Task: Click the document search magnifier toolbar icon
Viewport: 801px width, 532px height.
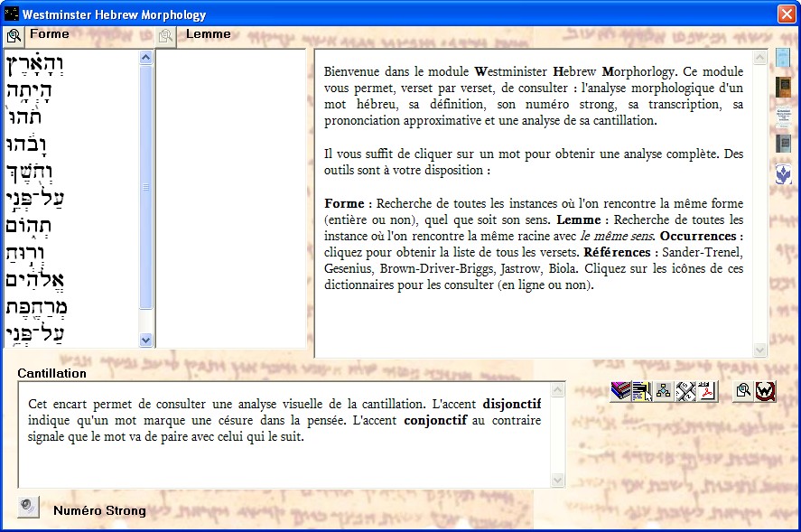Action: (743, 391)
